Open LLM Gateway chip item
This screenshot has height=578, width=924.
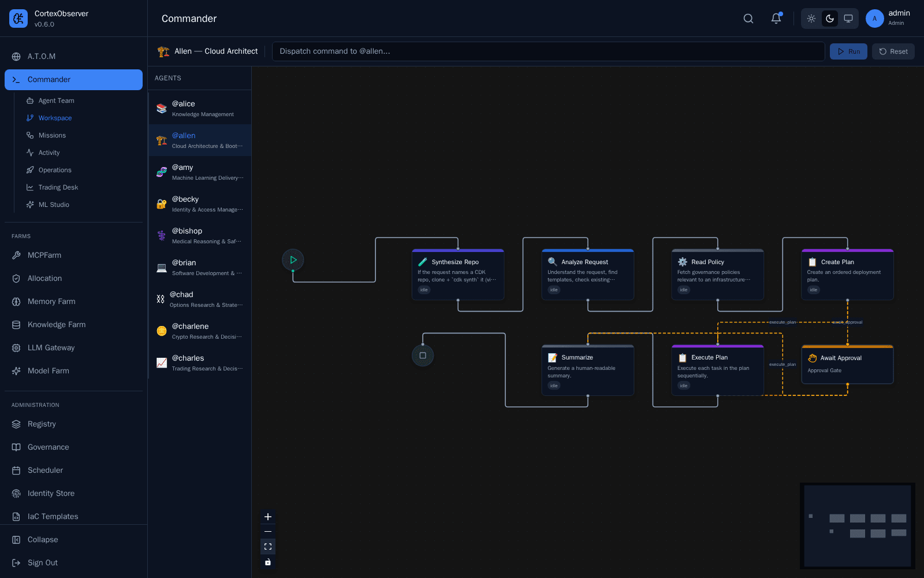pos(73,348)
